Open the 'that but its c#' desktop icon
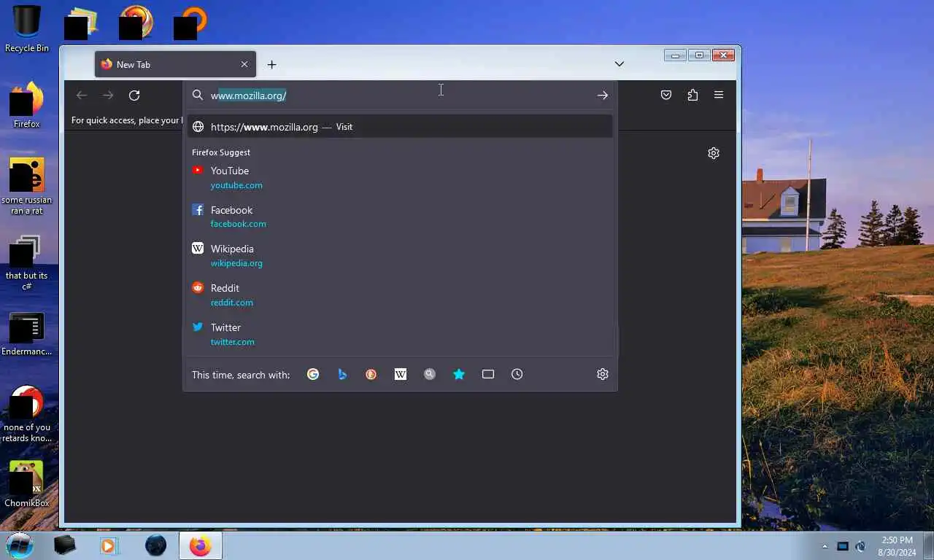 click(27, 262)
